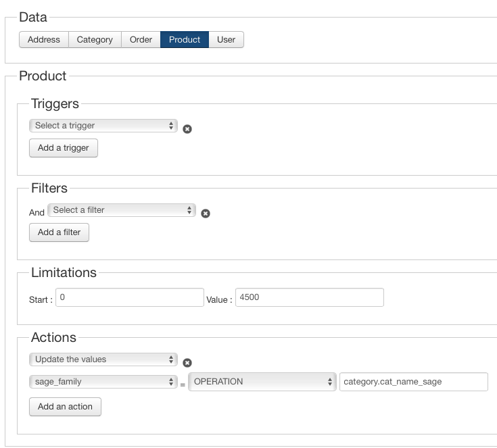Focus the Start limitation input field

click(129, 297)
